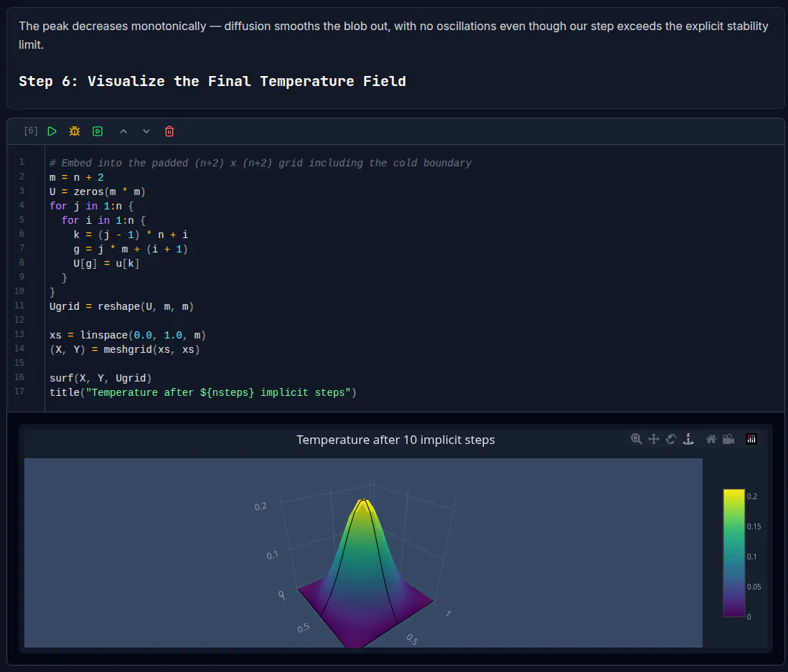This screenshot has width=788, height=672.
Task: Click the markdown paragraph about peak decreasing
Action: (393, 35)
